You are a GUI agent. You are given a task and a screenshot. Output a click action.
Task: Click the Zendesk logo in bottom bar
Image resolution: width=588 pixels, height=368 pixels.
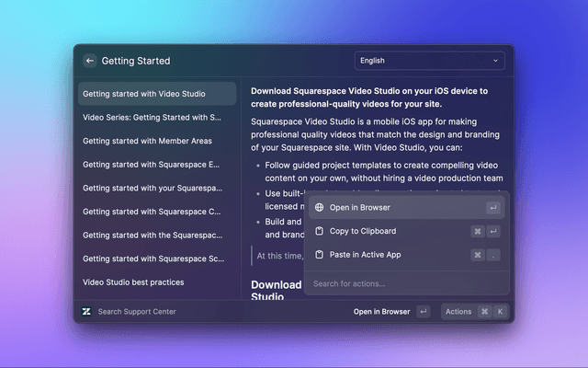tap(86, 312)
